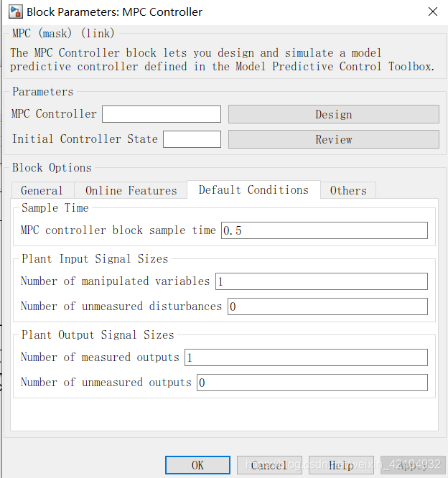Confirm with the OK button
This screenshot has width=448, height=478.
(197, 465)
